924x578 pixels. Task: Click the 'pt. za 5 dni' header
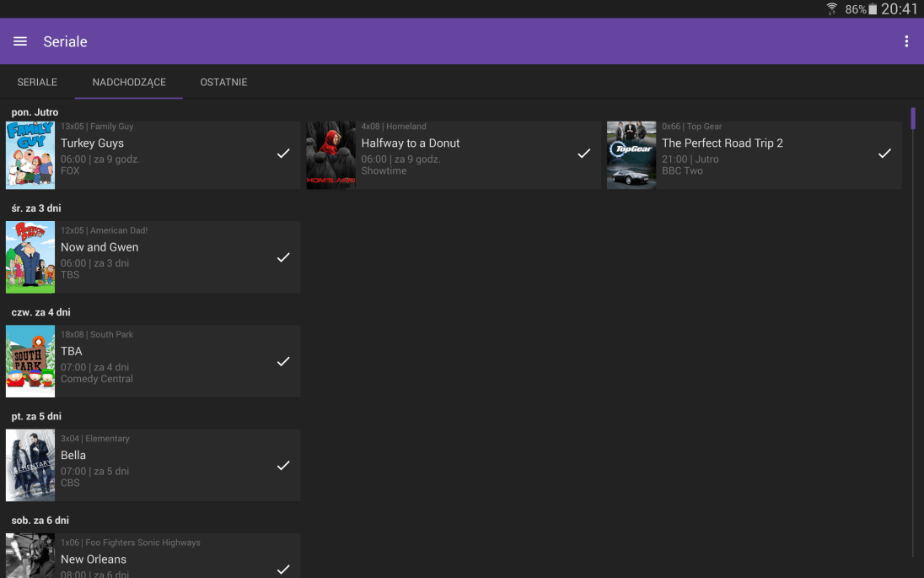(36, 416)
